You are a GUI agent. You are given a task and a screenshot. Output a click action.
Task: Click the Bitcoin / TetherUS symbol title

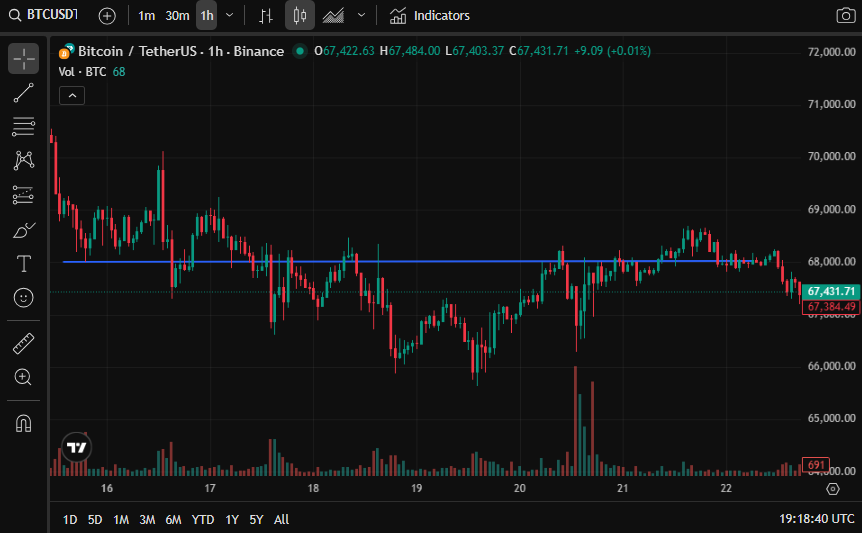181,51
